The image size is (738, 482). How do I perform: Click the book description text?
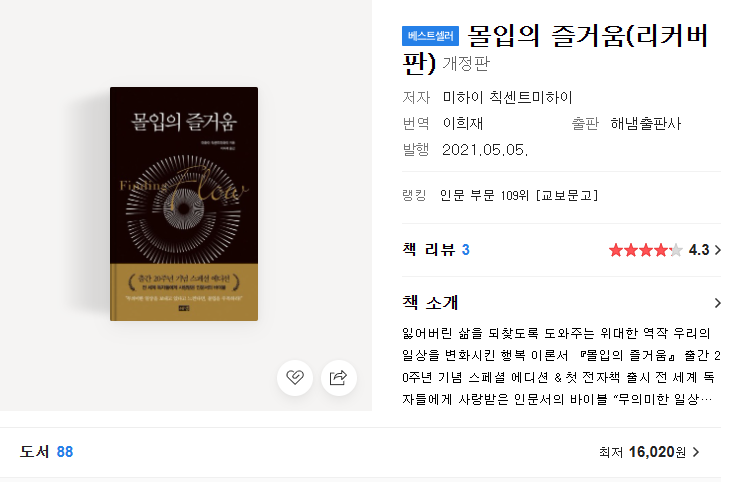pyautogui.click(x=561, y=366)
